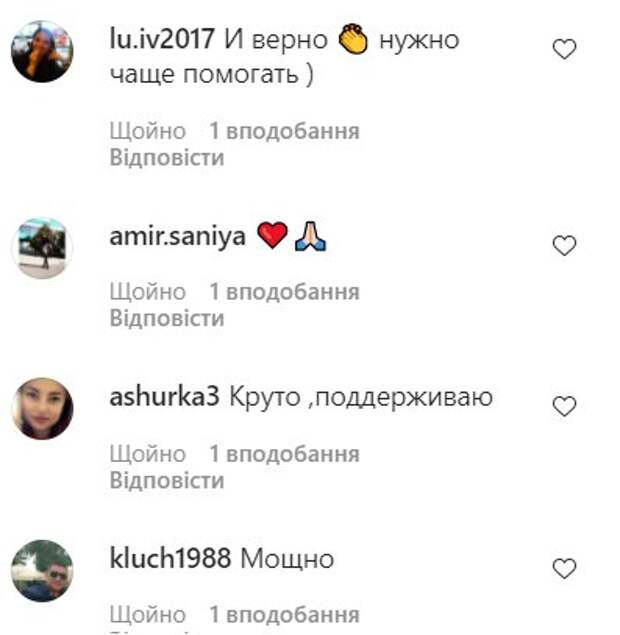
Task: Open kluch1988 username link
Action: [x=170, y=558]
